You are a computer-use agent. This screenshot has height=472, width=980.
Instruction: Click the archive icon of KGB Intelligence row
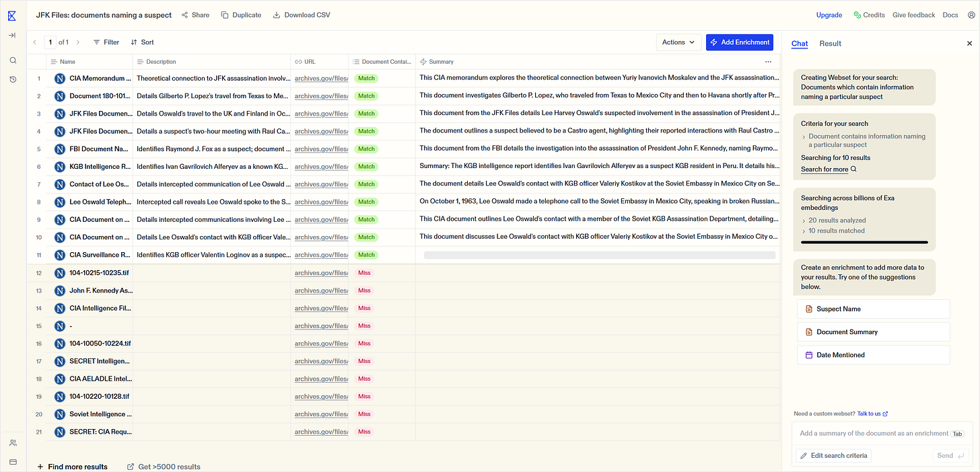60,166
